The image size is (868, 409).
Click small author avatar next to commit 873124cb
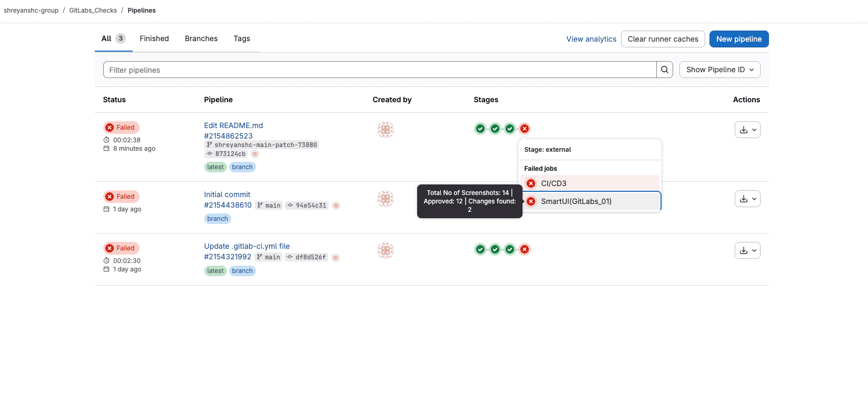255,154
